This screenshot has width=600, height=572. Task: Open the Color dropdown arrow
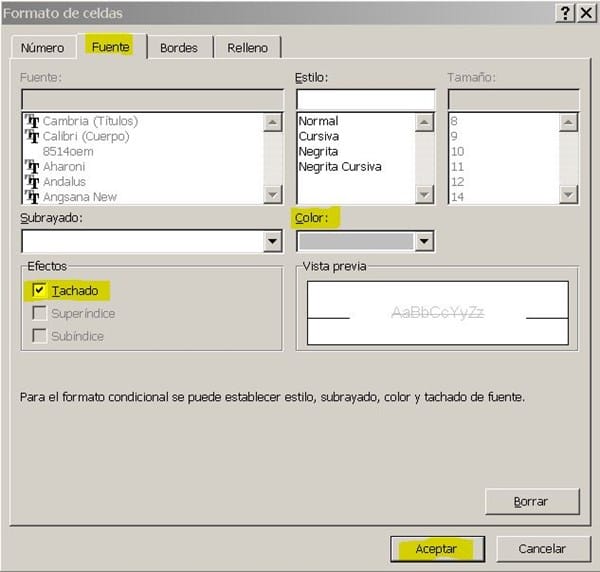424,241
